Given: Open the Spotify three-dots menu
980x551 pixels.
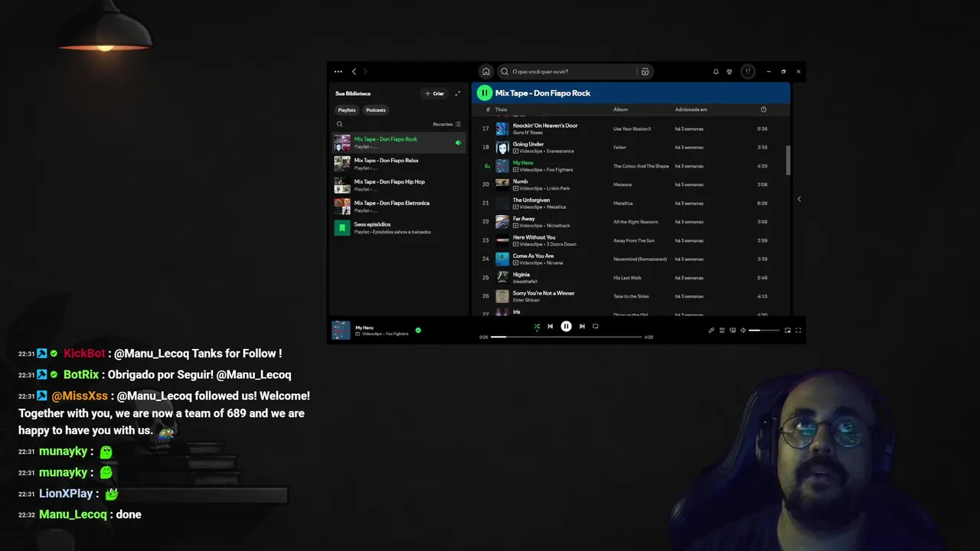Looking at the screenshot, I should [x=338, y=71].
